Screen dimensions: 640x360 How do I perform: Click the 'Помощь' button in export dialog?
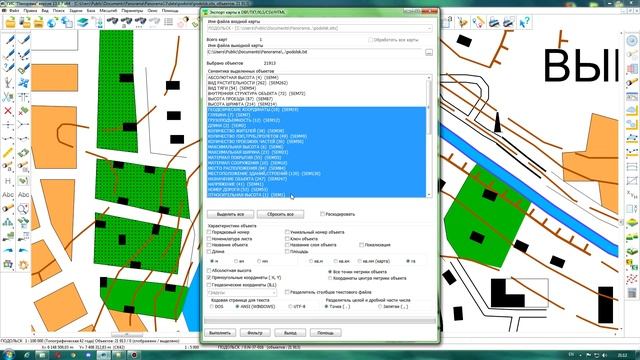[325, 333]
